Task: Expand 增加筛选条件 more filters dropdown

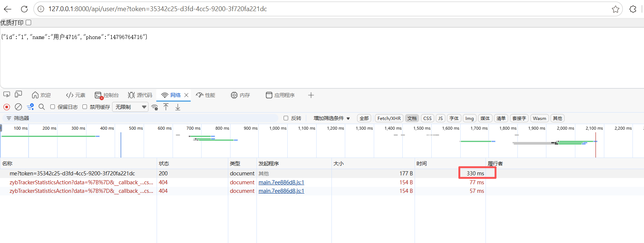Action: coord(331,118)
